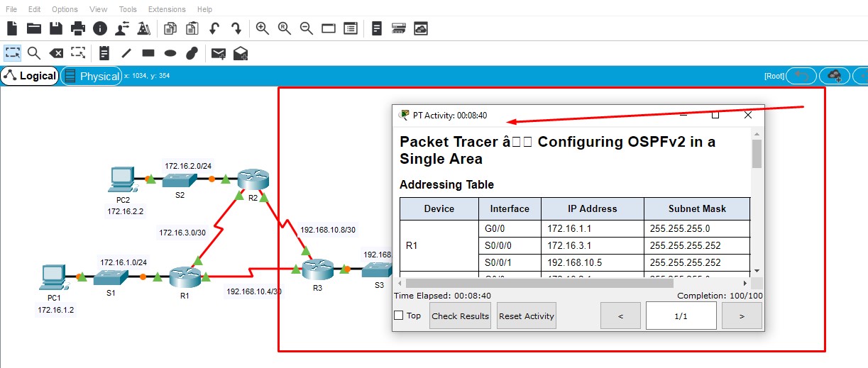Select the Place Note tool

[x=104, y=52]
